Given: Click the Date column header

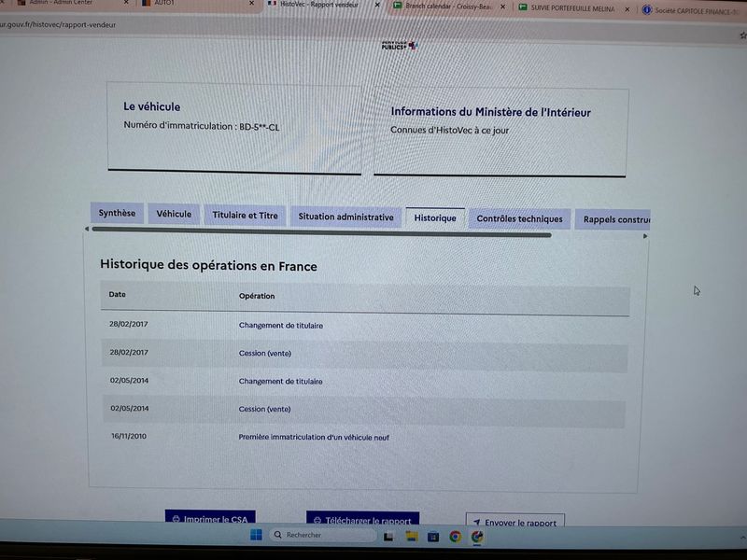Looking at the screenshot, I should [x=118, y=294].
